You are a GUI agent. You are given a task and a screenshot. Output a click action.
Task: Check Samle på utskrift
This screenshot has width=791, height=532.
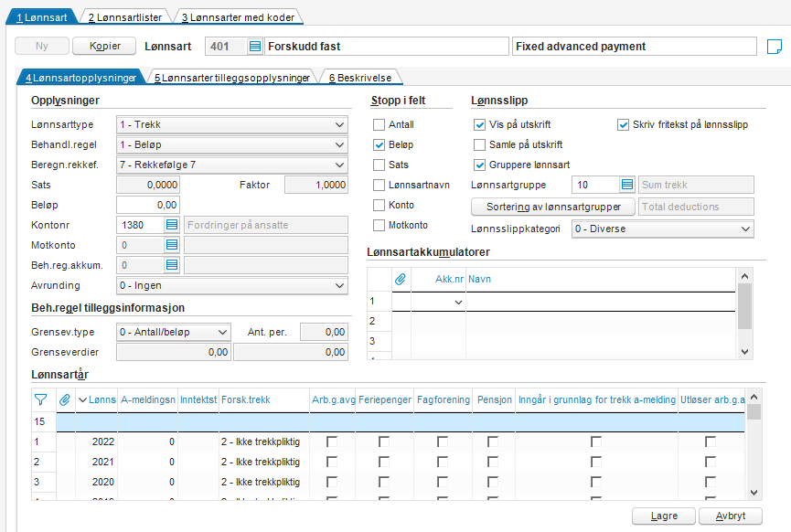pos(479,144)
